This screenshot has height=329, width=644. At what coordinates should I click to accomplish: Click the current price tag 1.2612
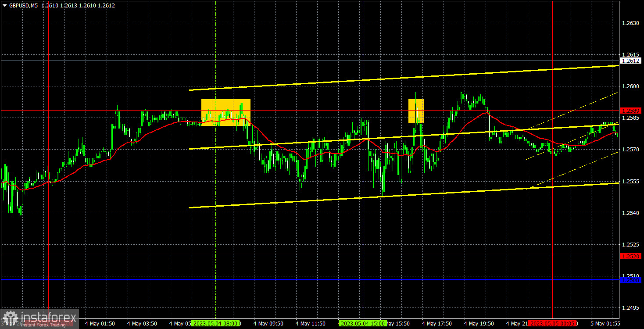point(631,61)
